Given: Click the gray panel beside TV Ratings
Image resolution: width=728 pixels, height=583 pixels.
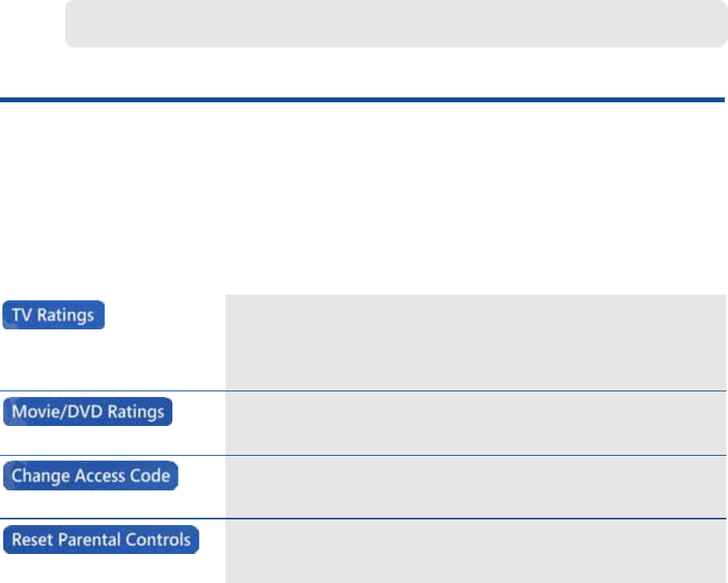Looking at the screenshot, I should pos(475,342).
